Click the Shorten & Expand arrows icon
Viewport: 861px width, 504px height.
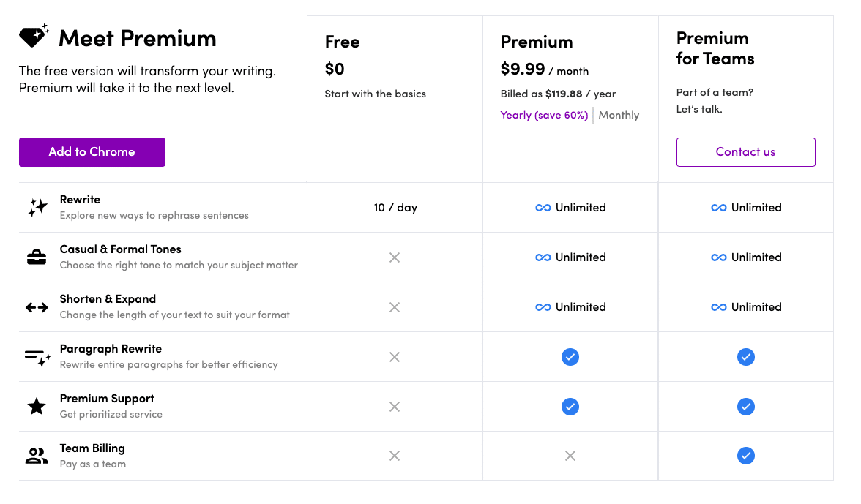tap(37, 308)
